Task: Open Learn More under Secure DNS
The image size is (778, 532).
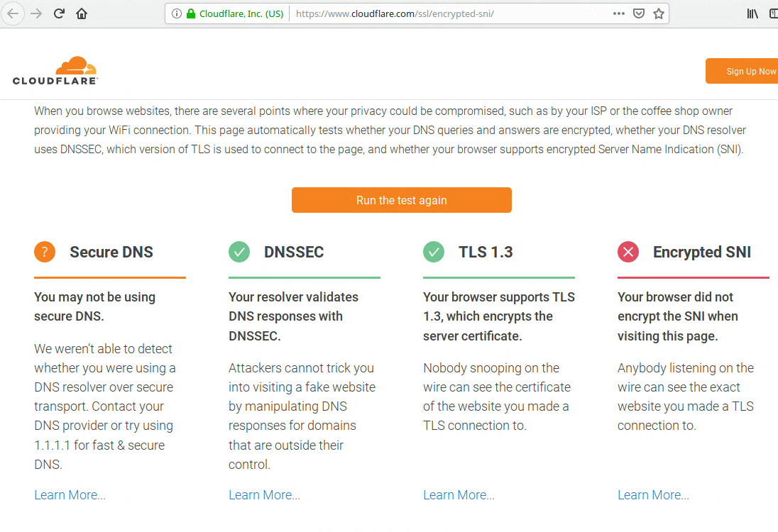Action: 70,494
